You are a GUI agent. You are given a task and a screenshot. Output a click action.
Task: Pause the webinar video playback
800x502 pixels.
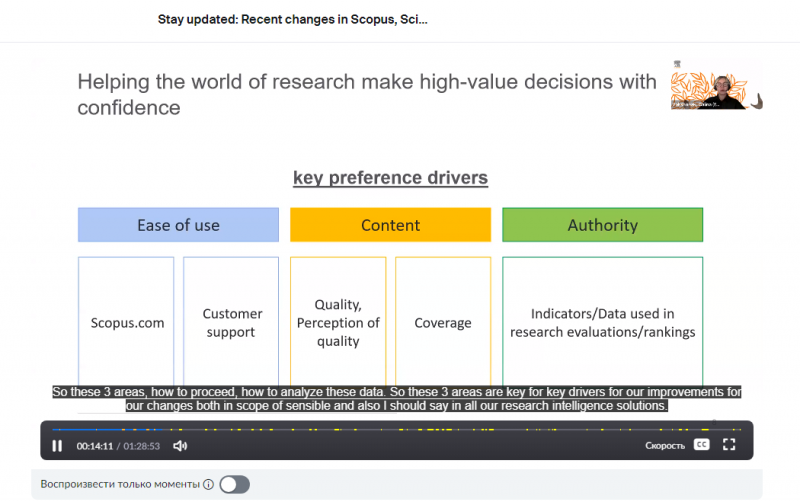(57, 446)
